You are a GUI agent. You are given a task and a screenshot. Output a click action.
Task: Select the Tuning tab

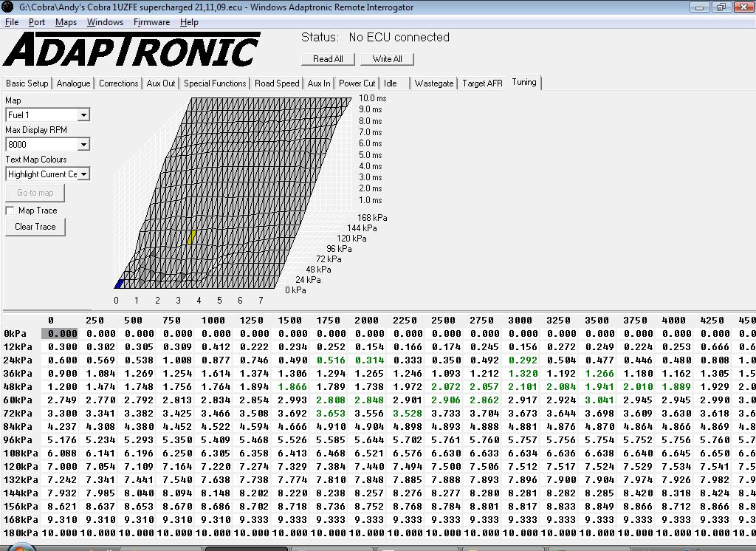(x=524, y=83)
